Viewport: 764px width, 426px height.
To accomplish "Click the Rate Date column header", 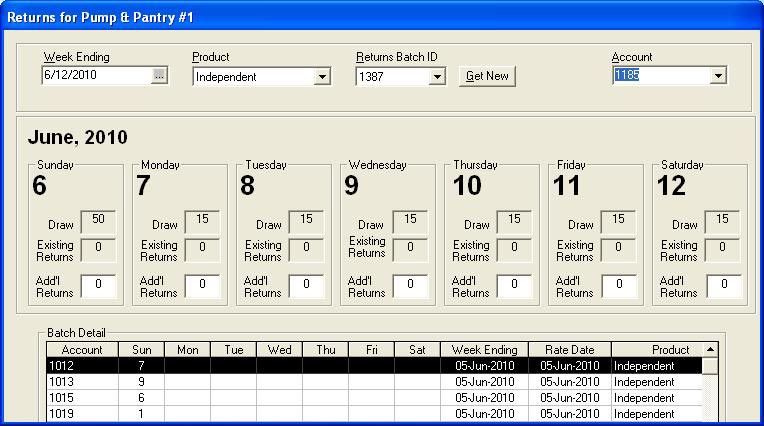I will pos(570,350).
